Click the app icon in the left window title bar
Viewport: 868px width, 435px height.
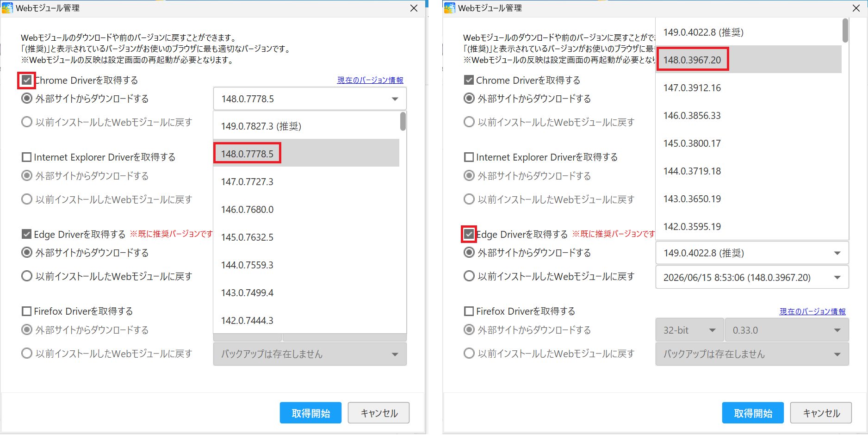point(7,8)
